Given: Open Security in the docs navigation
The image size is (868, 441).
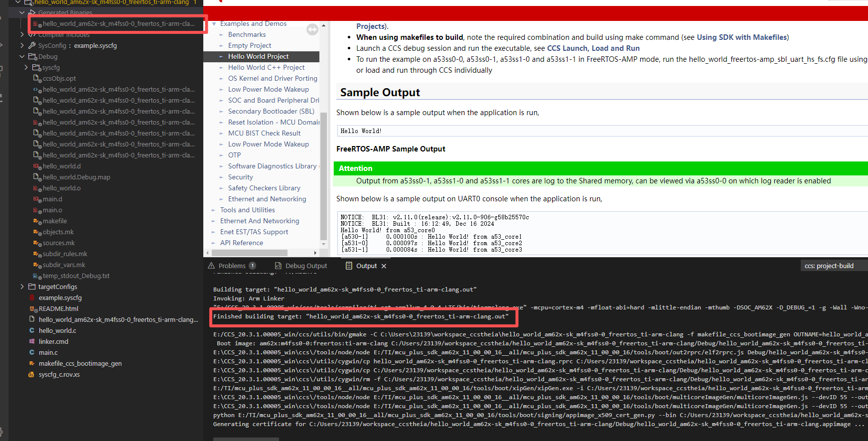Looking at the screenshot, I should tap(240, 177).
